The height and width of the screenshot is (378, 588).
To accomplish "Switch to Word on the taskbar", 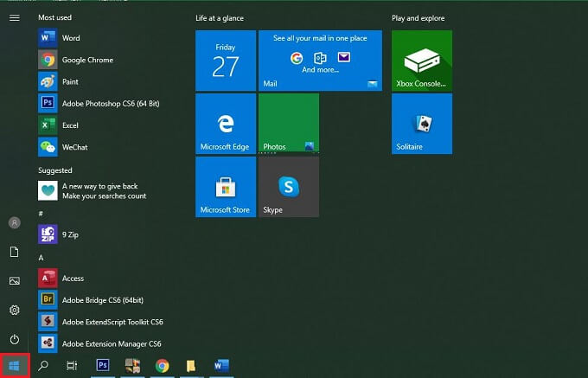I will coord(221,366).
